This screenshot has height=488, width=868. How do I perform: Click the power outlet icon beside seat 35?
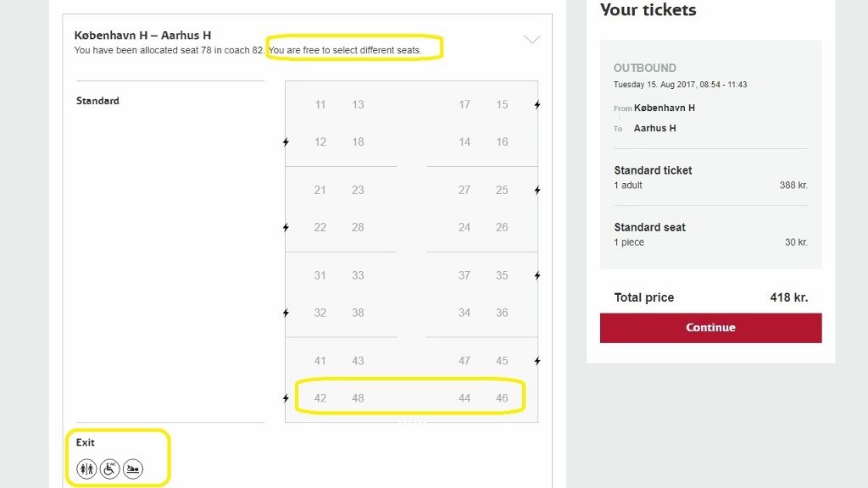coord(538,275)
